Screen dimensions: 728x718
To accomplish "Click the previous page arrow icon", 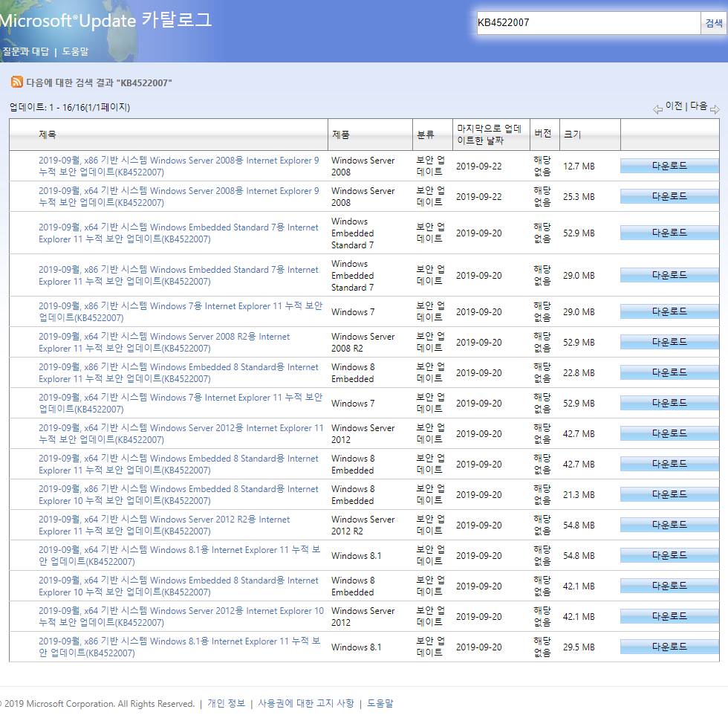I will point(657,109).
